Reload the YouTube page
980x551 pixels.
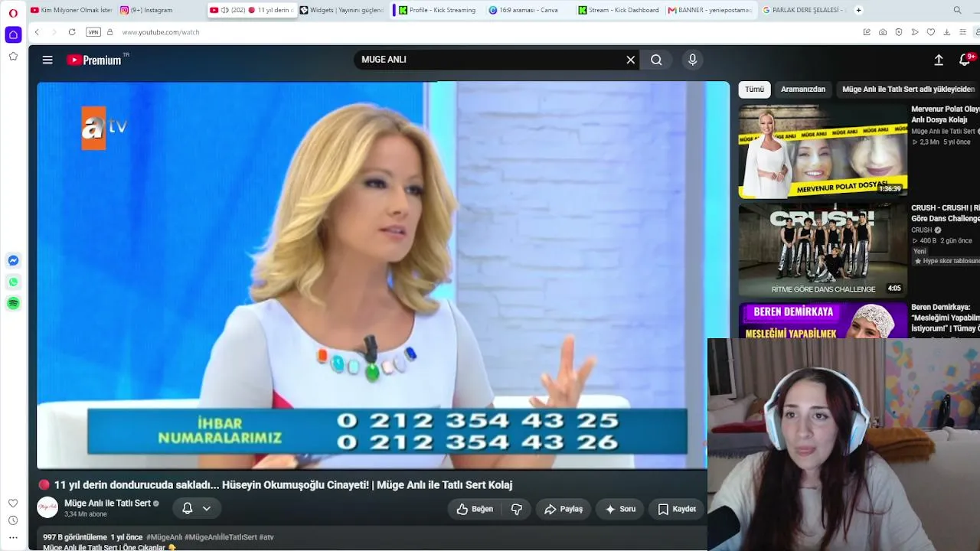click(72, 32)
